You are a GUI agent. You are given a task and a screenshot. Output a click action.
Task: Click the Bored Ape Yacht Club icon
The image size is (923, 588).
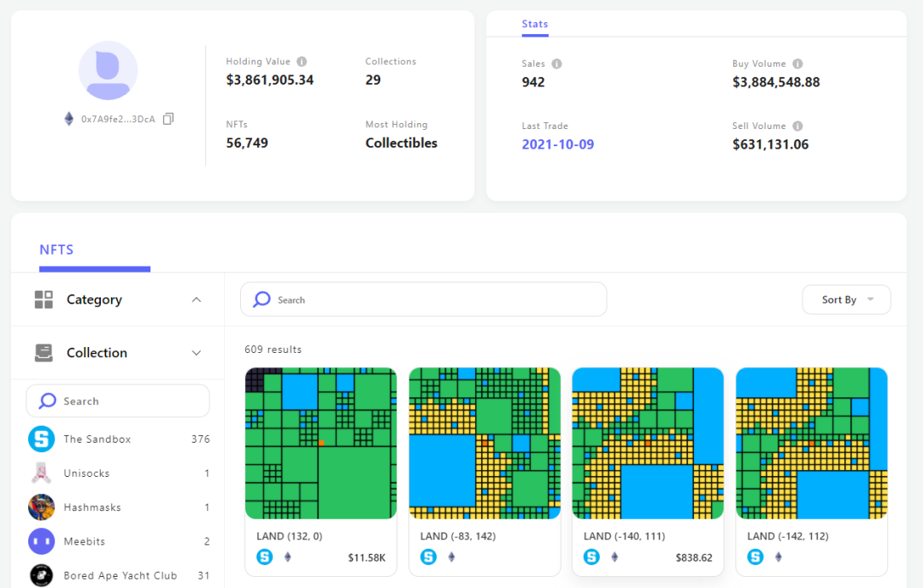(x=41, y=575)
